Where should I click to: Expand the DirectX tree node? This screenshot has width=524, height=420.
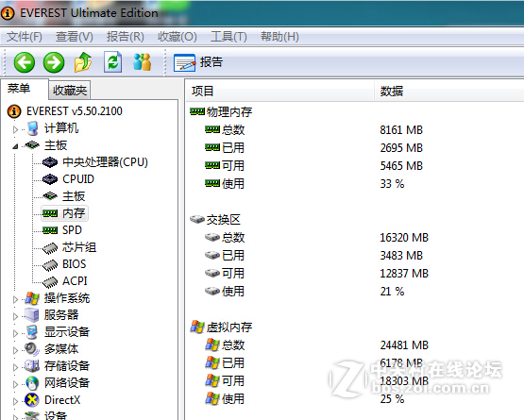15,401
